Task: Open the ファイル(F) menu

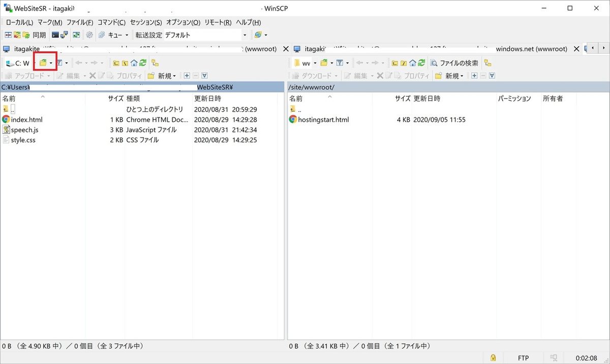Action: [x=80, y=22]
